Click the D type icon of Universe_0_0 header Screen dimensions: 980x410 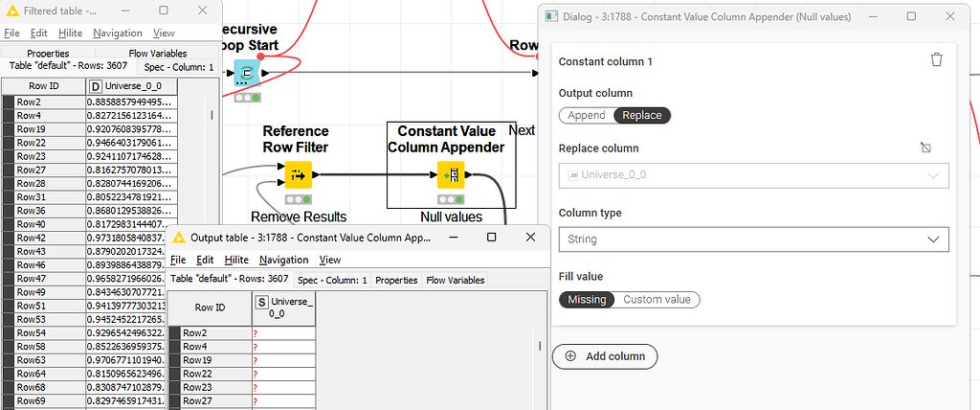[96, 86]
